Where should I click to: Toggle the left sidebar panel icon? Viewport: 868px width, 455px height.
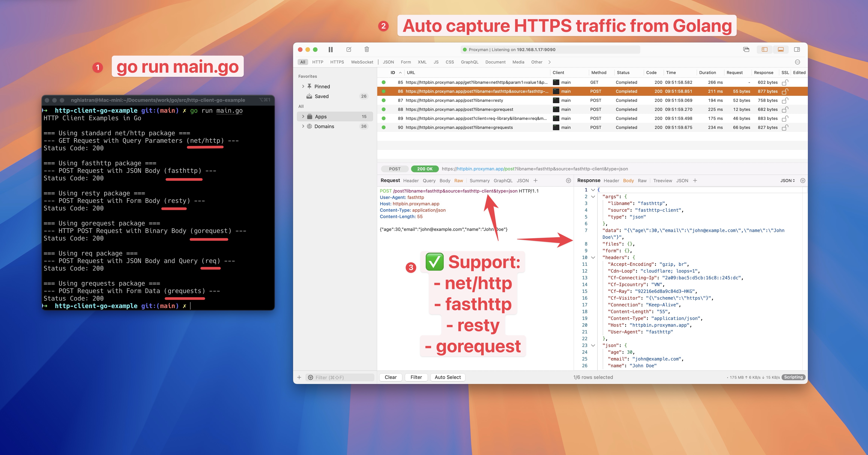tap(764, 50)
